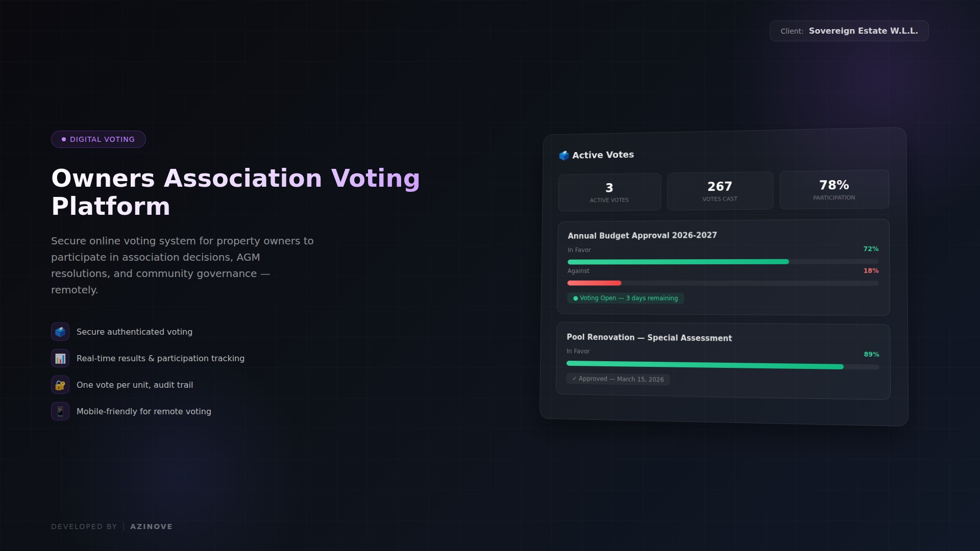Toggle the Approved — March 15 2026 status
Viewport: 980px width, 551px height.
(618, 379)
